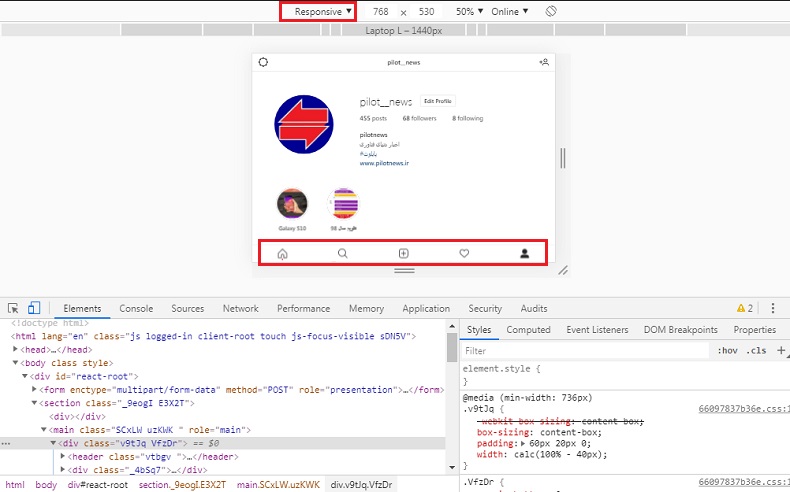
Task: Switch to the Computed pane tab
Action: click(528, 330)
